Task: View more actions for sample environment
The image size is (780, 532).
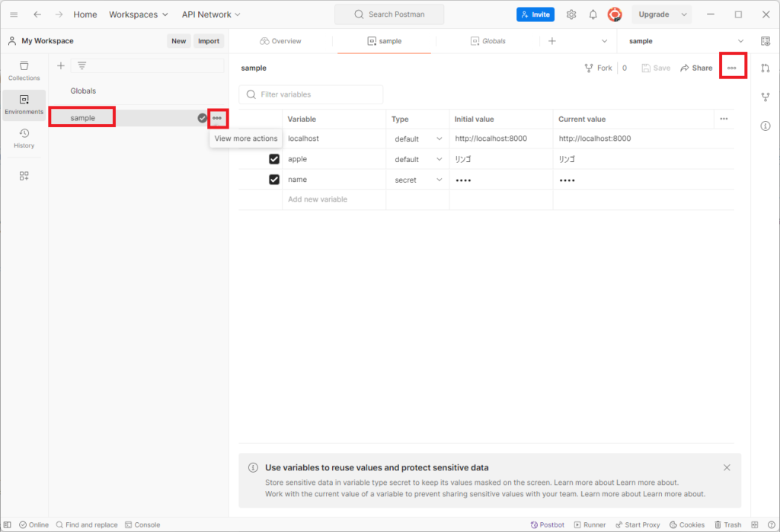Action: tap(217, 118)
